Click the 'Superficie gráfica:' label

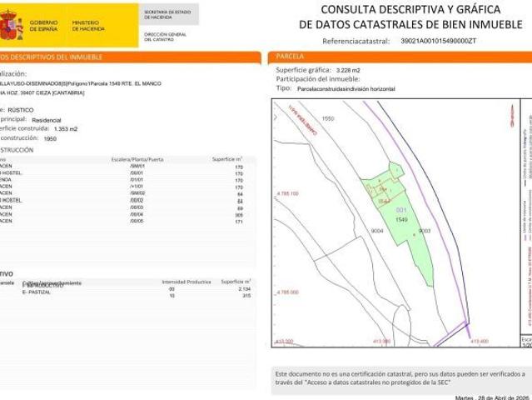303,70
